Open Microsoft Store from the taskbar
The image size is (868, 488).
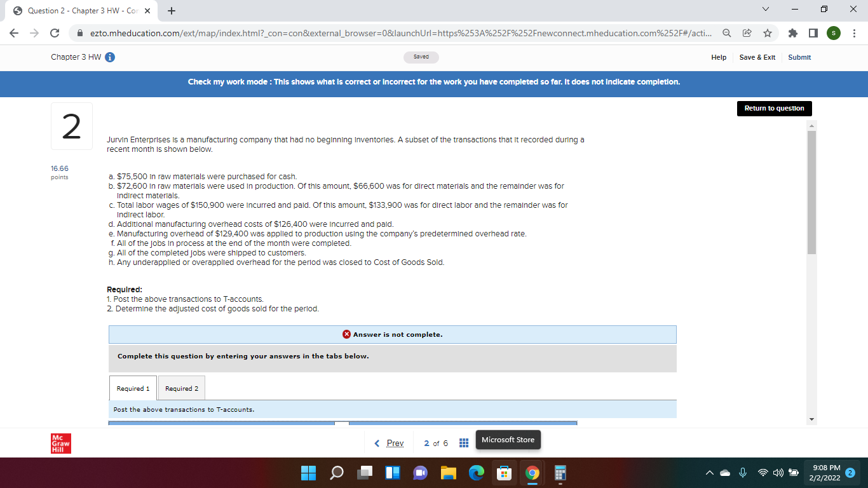point(504,473)
